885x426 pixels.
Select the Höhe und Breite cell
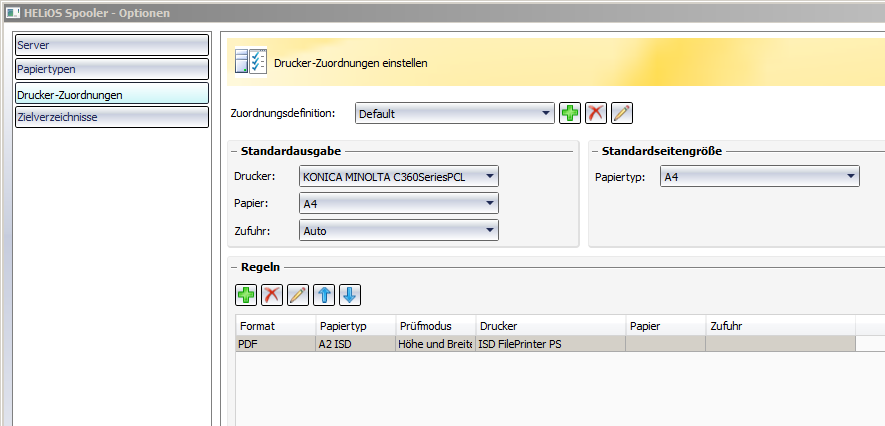point(436,344)
